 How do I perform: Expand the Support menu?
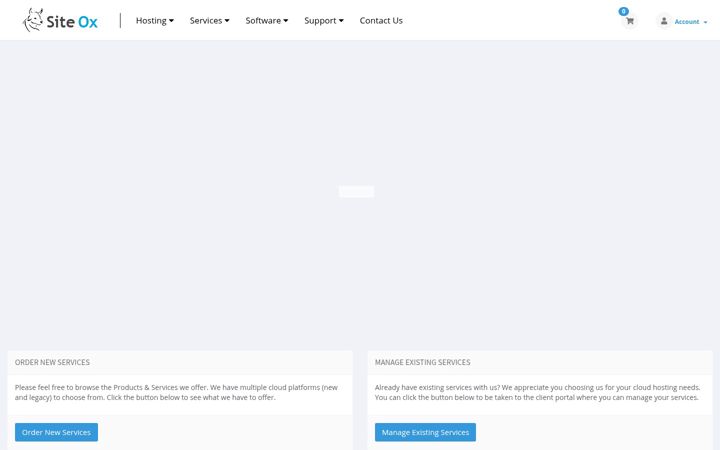pyautogui.click(x=324, y=21)
